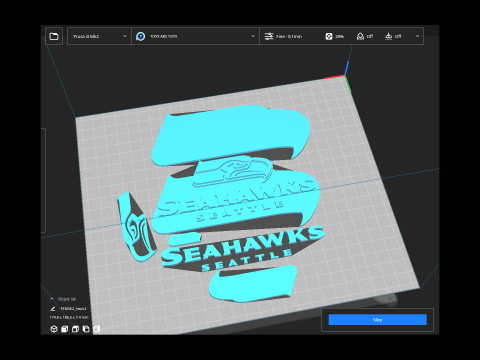The image size is (480, 360).
Task: Click the infill 20% icon
Action: click(329, 36)
